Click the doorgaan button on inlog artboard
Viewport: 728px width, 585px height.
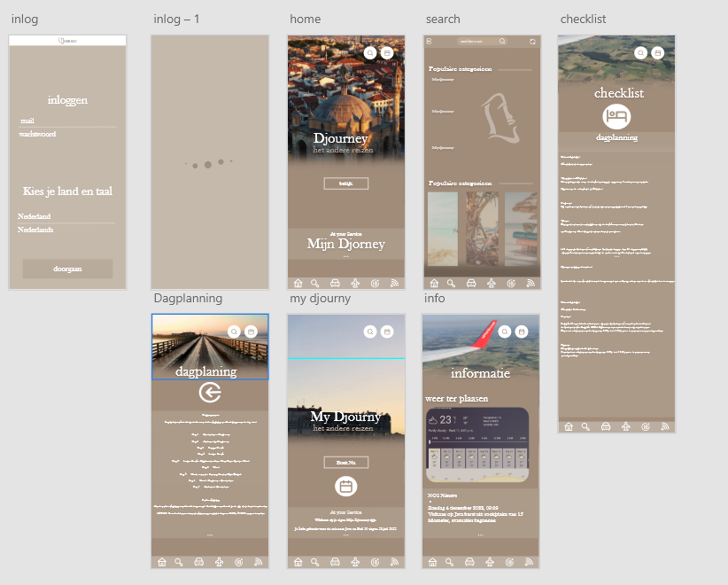tap(67, 269)
